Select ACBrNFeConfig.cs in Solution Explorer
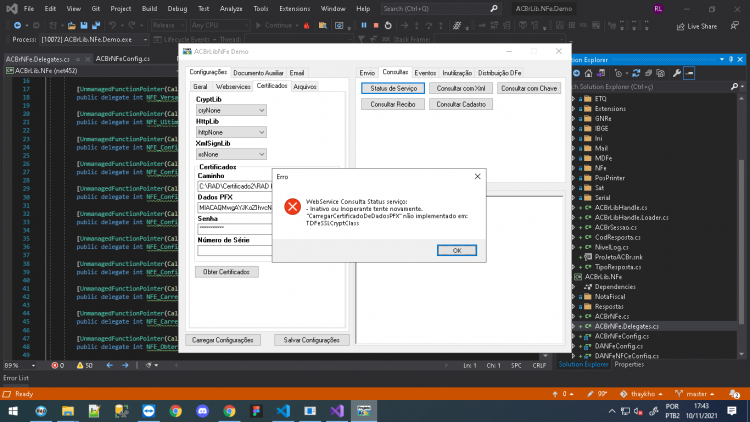This screenshot has width=750, height=422. [621, 336]
